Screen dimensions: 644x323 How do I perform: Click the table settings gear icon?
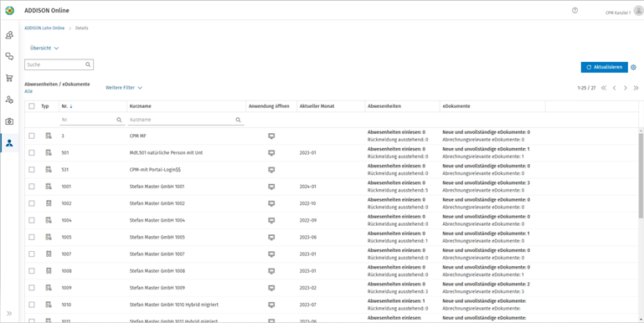pyautogui.click(x=633, y=67)
